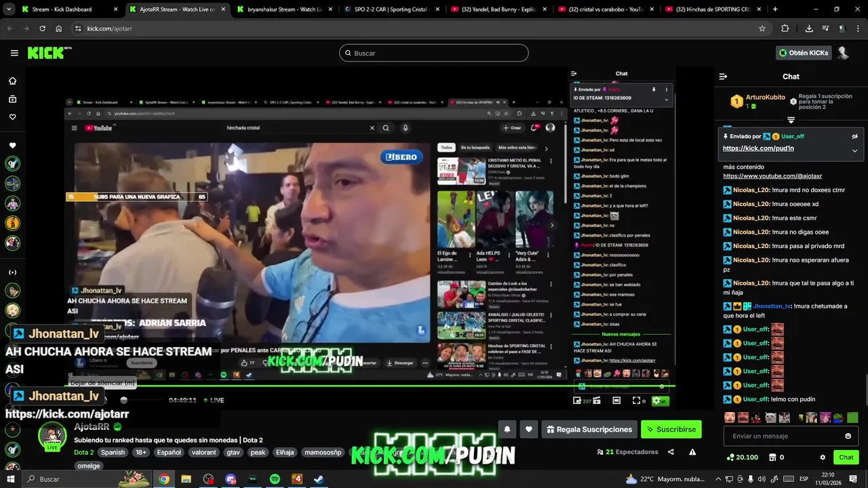Click Jhonattan_lv username in chat
The width and height of the screenshot is (868, 488).
(772, 306)
